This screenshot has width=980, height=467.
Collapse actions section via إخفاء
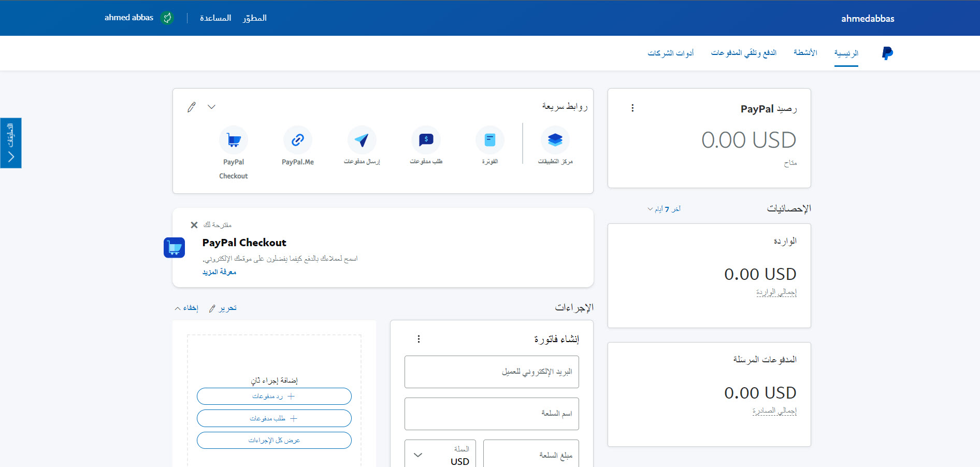click(186, 308)
